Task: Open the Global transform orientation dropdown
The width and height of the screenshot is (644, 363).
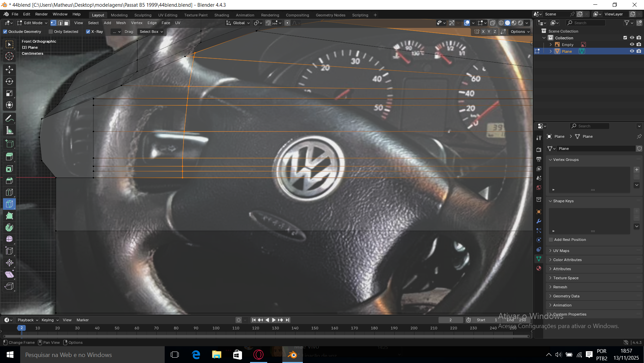Action: pos(238,23)
